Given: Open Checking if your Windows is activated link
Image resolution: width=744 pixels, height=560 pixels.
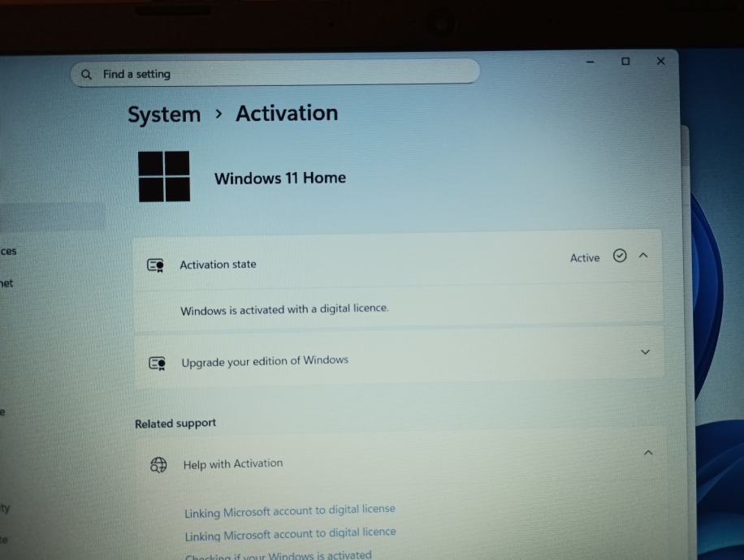Looking at the screenshot, I should [x=279, y=555].
